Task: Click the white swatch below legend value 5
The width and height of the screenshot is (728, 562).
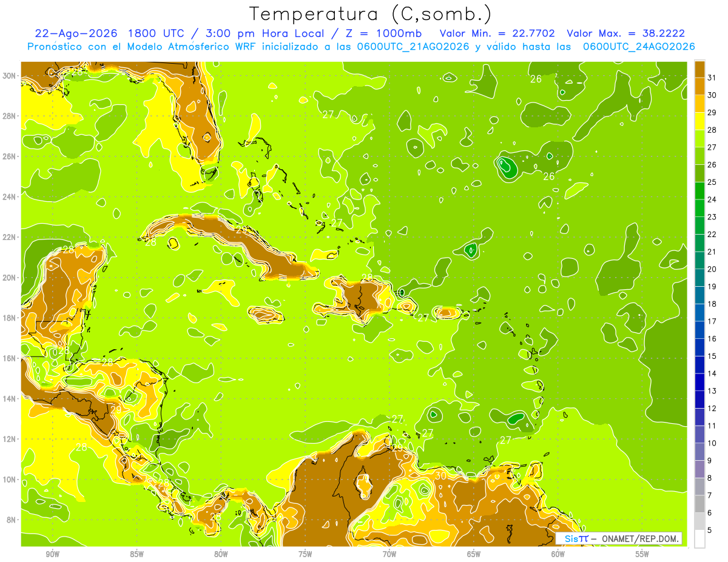Action: [x=699, y=539]
